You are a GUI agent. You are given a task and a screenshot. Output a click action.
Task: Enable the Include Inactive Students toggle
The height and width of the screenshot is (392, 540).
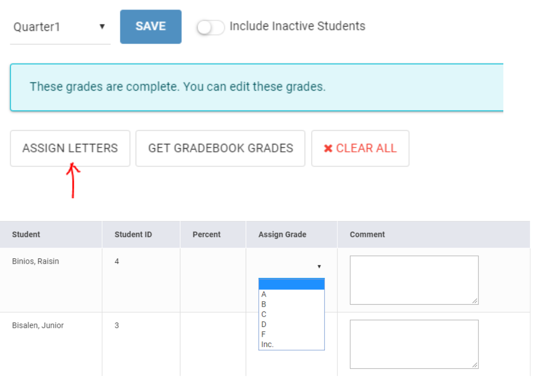(x=210, y=27)
